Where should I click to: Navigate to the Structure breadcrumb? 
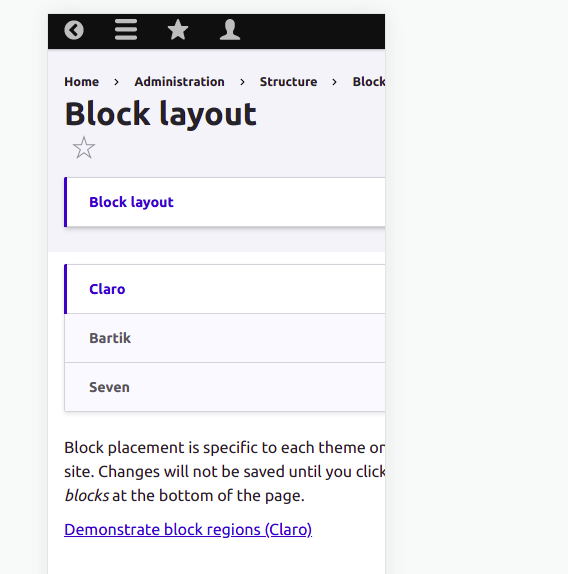click(x=288, y=82)
